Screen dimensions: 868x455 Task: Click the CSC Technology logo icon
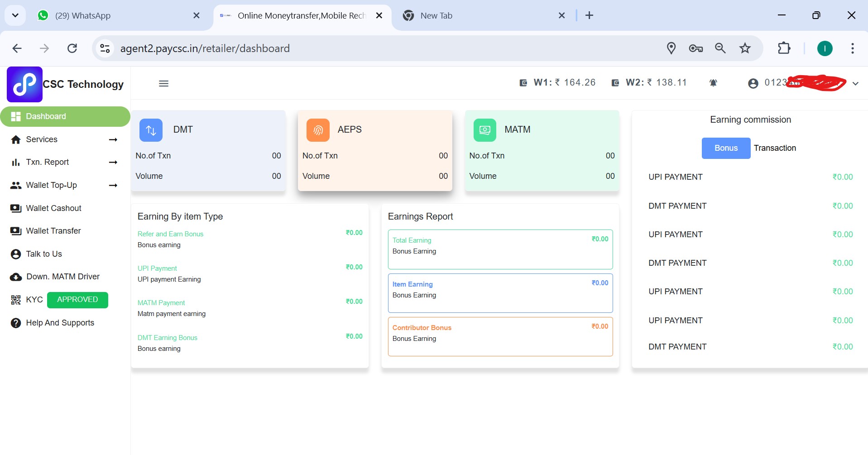(x=24, y=84)
